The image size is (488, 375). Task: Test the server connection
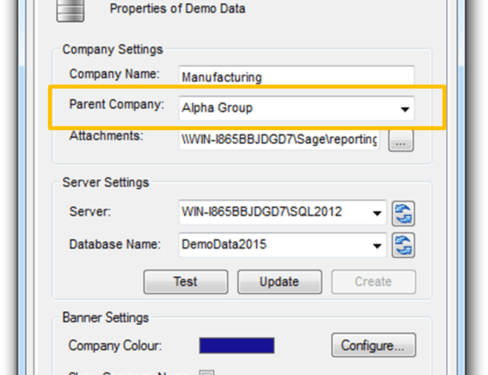(x=186, y=282)
